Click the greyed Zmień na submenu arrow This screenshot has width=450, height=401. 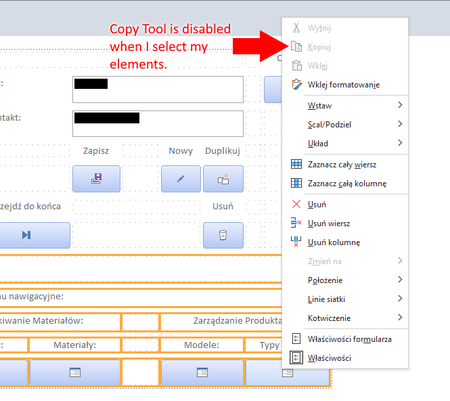400,261
